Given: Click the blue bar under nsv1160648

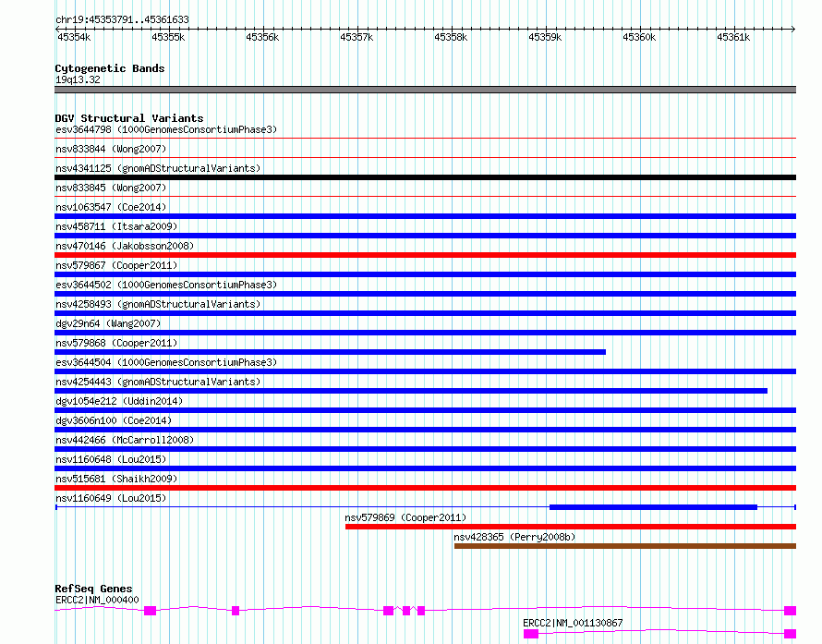Looking at the screenshot, I should pyautogui.click(x=425, y=468).
